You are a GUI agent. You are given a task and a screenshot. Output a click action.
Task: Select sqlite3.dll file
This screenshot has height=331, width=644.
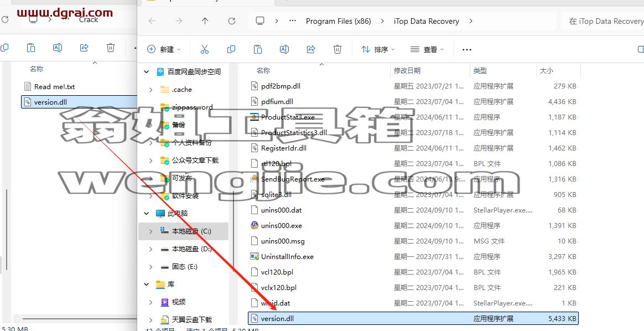coord(277,195)
